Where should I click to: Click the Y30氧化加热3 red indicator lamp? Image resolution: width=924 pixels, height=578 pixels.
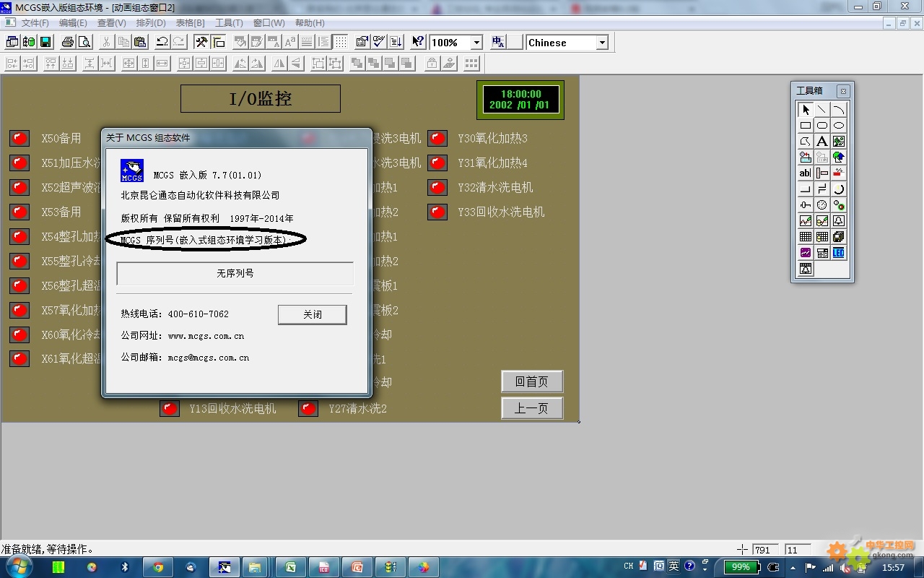click(437, 138)
